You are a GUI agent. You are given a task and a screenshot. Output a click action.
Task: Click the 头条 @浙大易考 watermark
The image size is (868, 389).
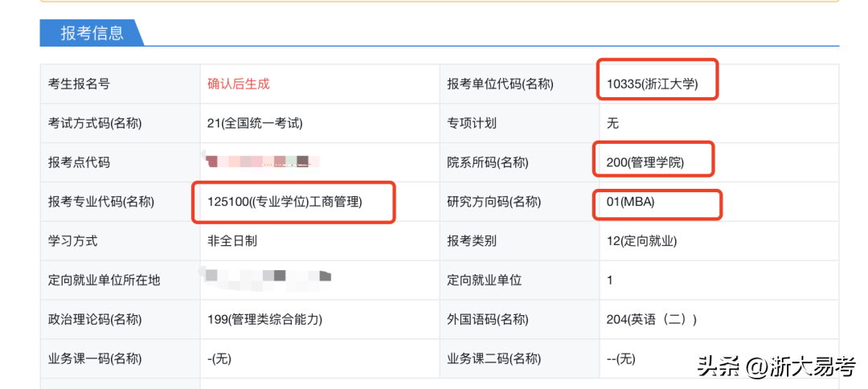pos(776,366)
